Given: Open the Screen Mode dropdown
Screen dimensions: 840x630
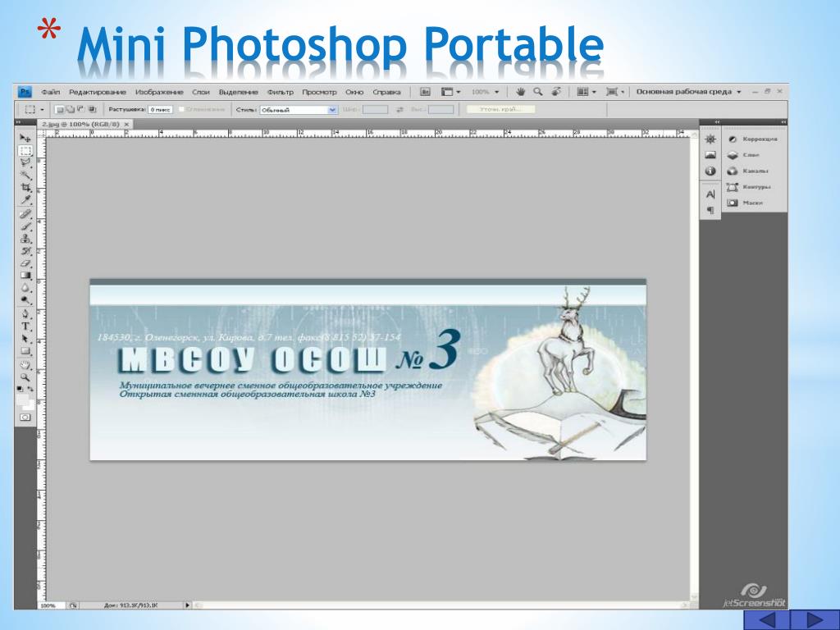Looking at the screenshot, I should coord(615,92).
